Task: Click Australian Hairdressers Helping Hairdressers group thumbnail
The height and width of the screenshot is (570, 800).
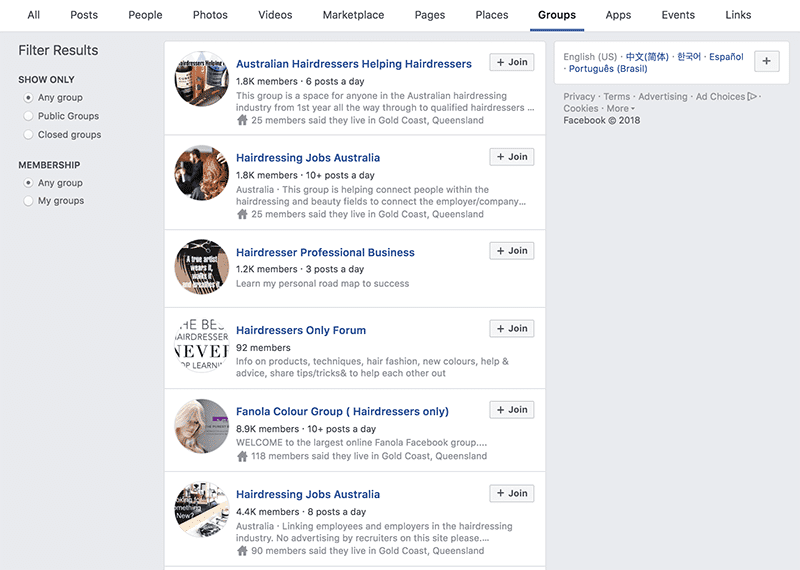Action: (x=202, y=79)
